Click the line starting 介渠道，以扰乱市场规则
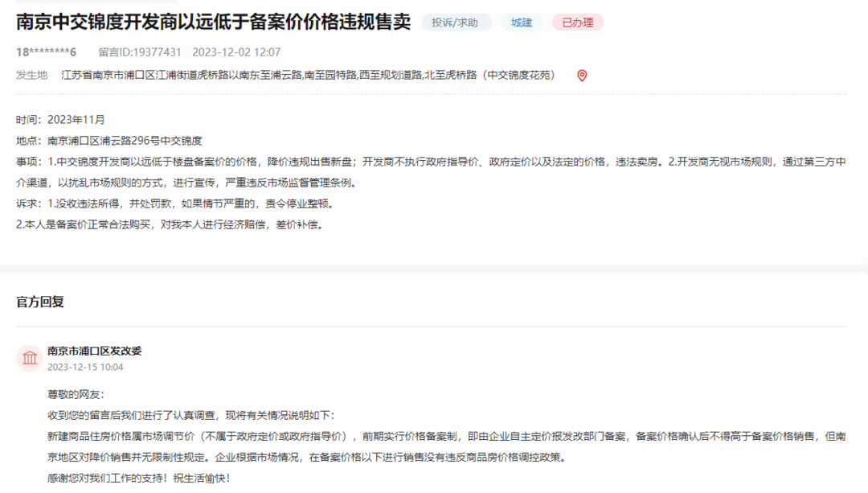This screenshot has height=493, width=868. pos(186,183)
